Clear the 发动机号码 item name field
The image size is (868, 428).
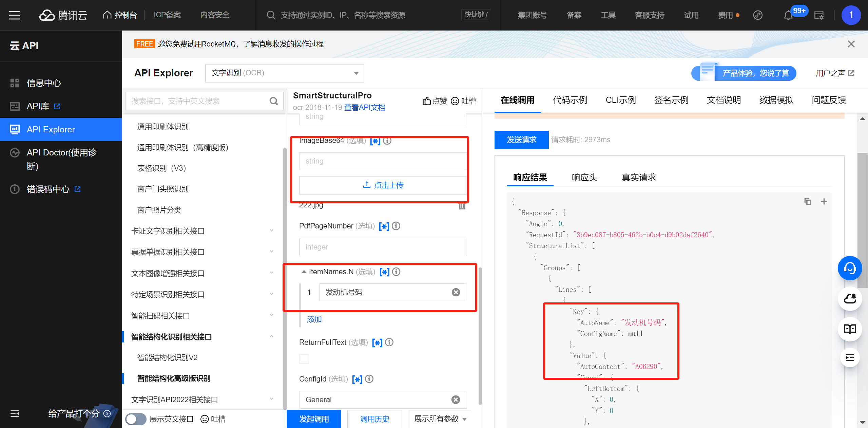pos(456,292)
